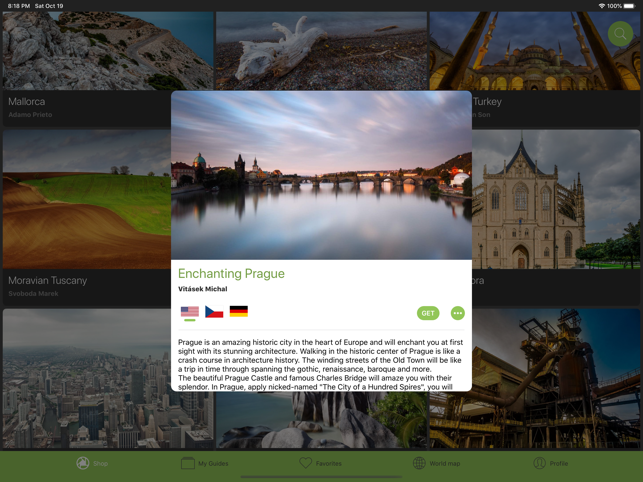The image size is (643, 482).
Task: Open the Shop tab
Action: 92,463
